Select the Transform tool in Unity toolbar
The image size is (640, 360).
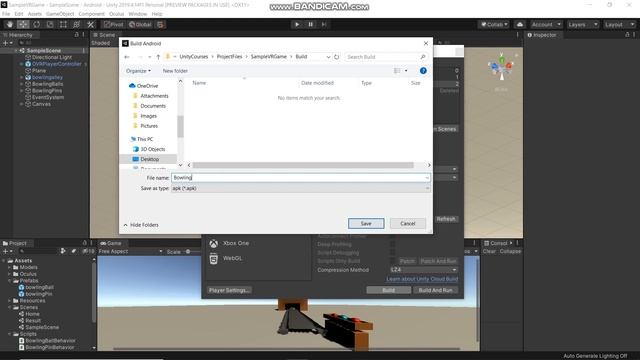tap(76, 24)
